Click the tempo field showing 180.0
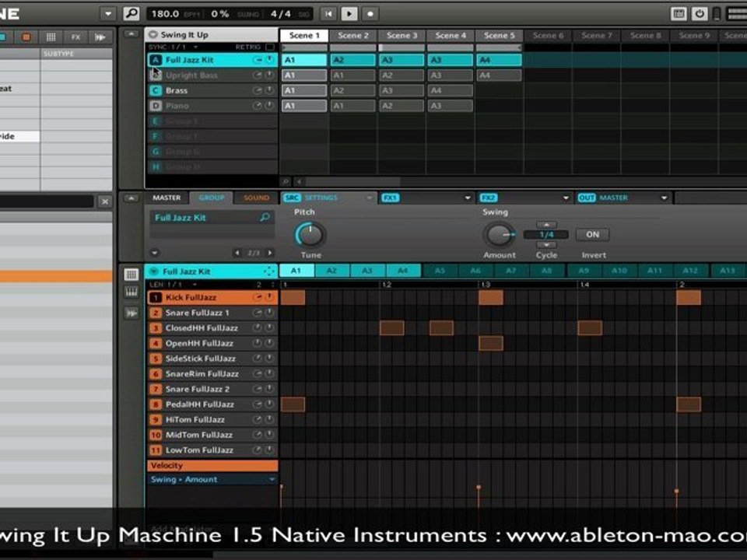Image resolution: width=747 pixels, height=560 pixels. (x=165, y=13)
